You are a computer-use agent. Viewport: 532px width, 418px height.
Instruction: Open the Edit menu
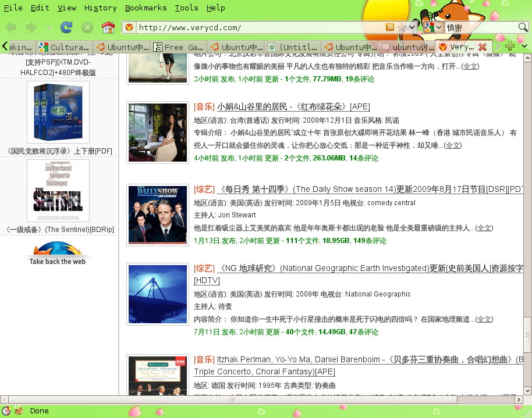point(40,8)
